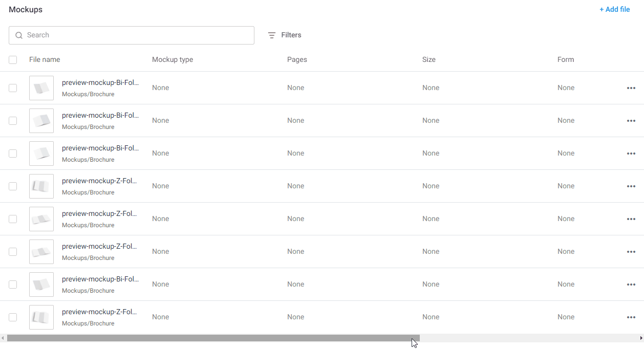Viewport: 644px width, 349px height.
Task: Click the search magnifier icon
Action: coord(19,35)
